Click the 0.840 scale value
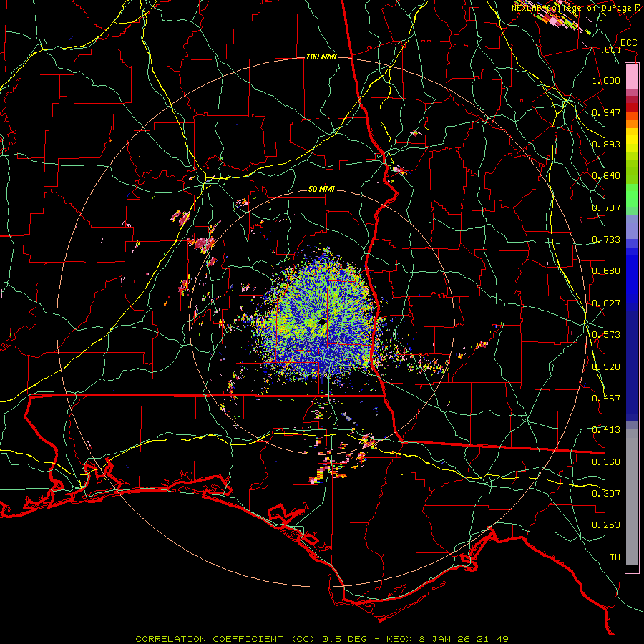 click(606, 176)
